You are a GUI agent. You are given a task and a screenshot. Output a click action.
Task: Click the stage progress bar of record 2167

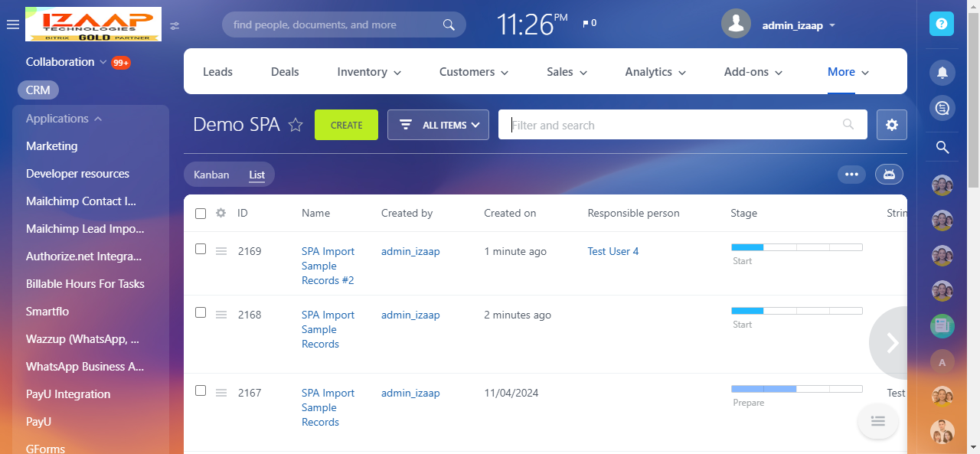click(796, 388)
